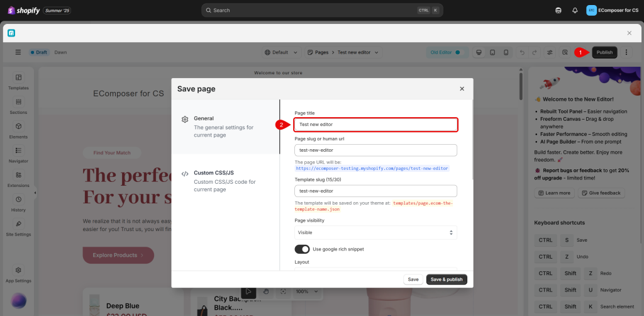Click the canvas vertical scrollbar
The image size is (644, 316).
coord(521,85)
